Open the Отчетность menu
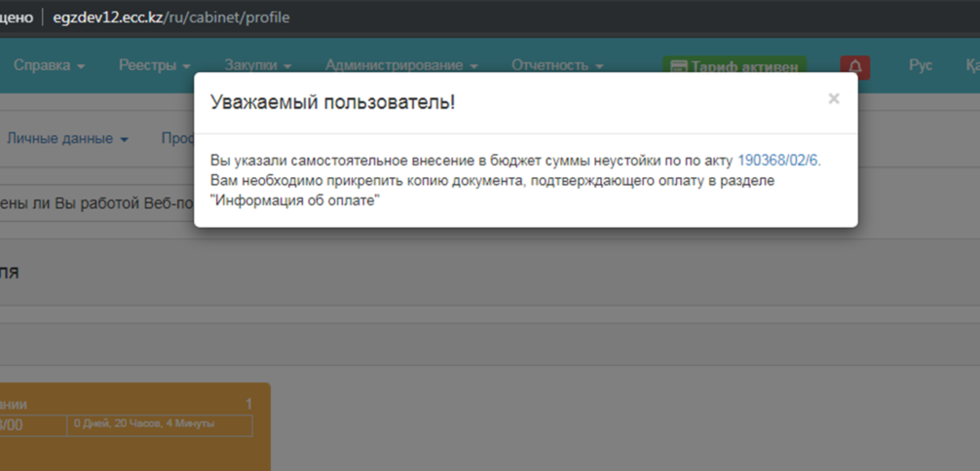The width and height of the screenshot is (980, 471). click(556, 65)
